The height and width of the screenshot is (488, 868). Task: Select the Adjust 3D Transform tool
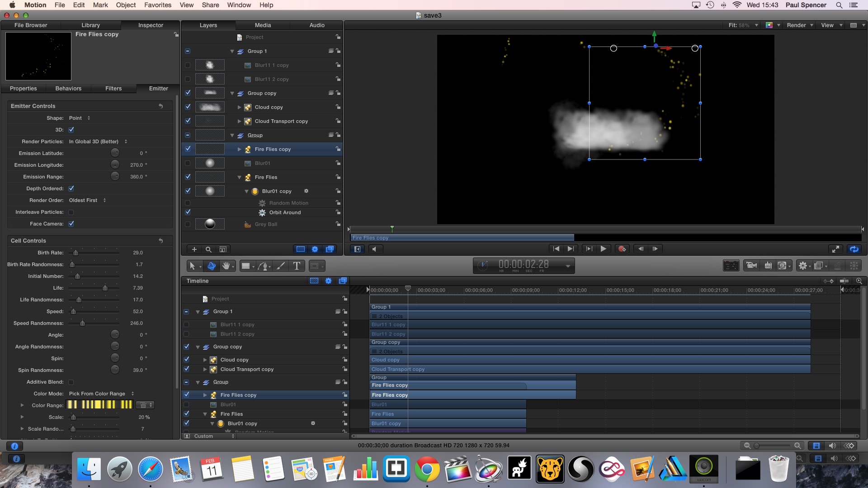(x=211, y=266)
